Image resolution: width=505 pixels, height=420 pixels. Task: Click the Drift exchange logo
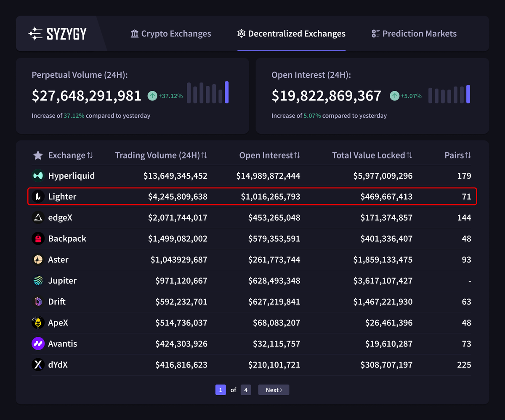pos(38,301)
